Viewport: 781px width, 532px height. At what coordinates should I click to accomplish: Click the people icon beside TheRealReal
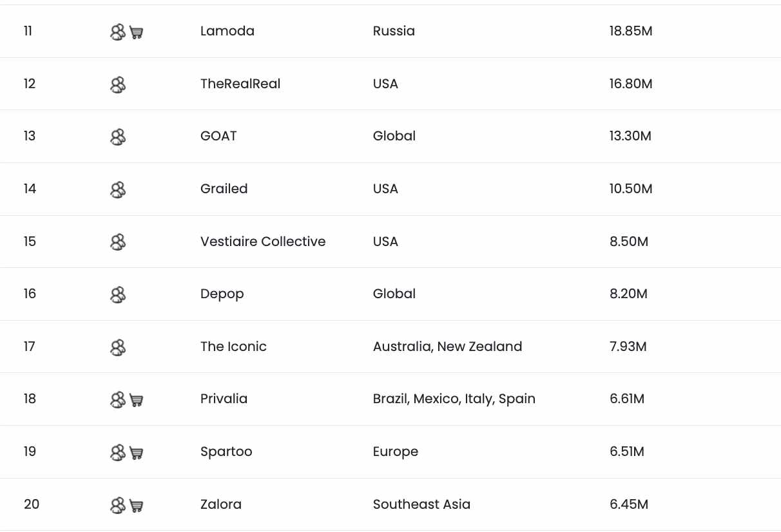click(x=117, y=85)
